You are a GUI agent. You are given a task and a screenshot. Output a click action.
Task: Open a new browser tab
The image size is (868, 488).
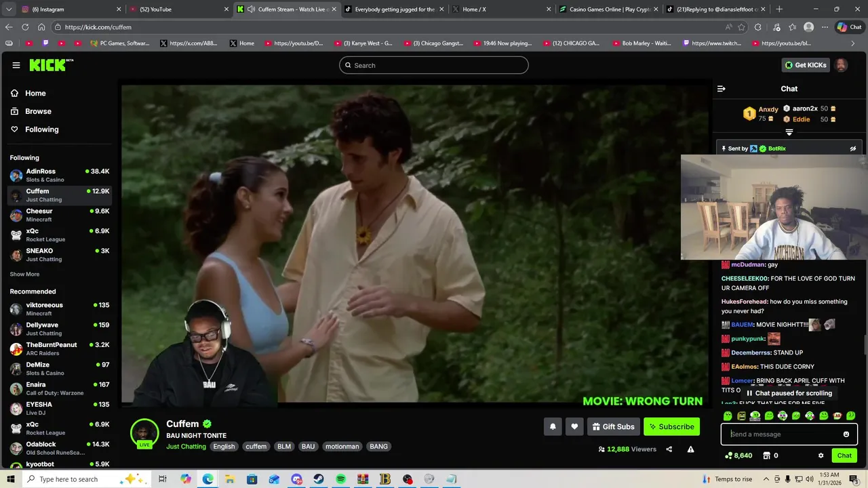click(779, 9)
